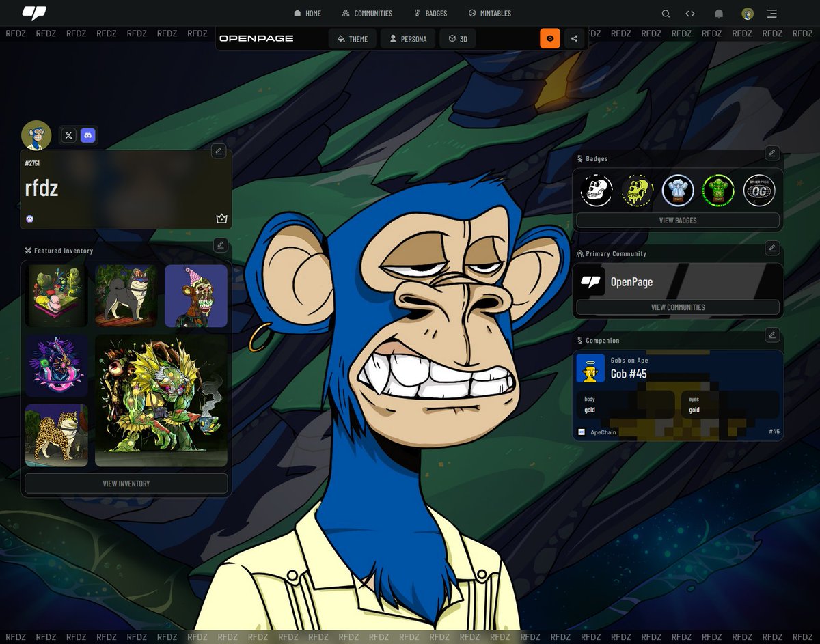Open notifications via the bell icon
This screenshot has height=644, width=820.
click(x=719, y=13)
